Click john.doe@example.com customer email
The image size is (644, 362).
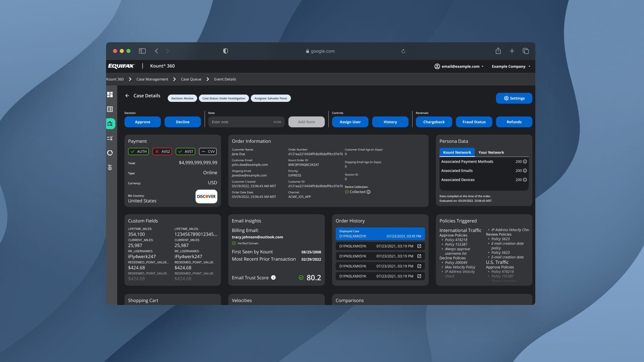[x=250, y=165]
